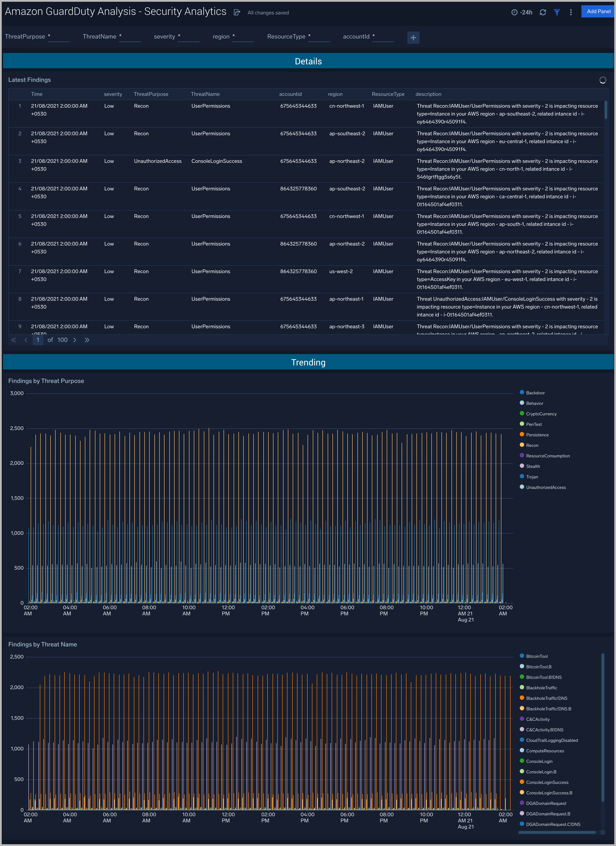Viewport: 616px width, 846px height.
Task: Share the GuardDuty Analysis dashboard
Action: (x=237, y=12)
